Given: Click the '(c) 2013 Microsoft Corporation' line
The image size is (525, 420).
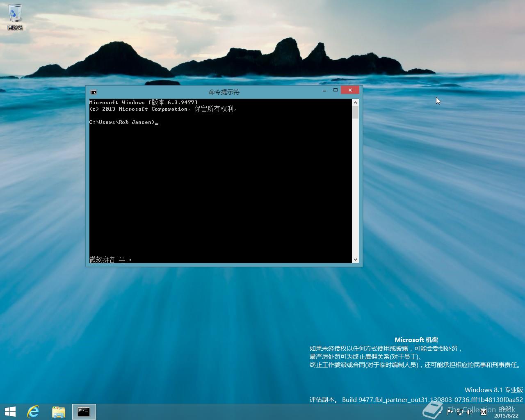Looking at the screenshot, I should click(163, 109).
